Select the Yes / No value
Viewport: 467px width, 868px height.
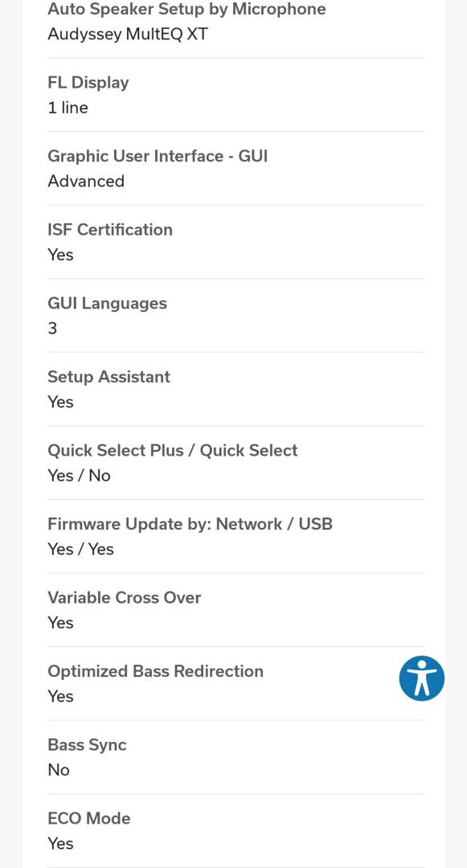[x=79, y=476]
